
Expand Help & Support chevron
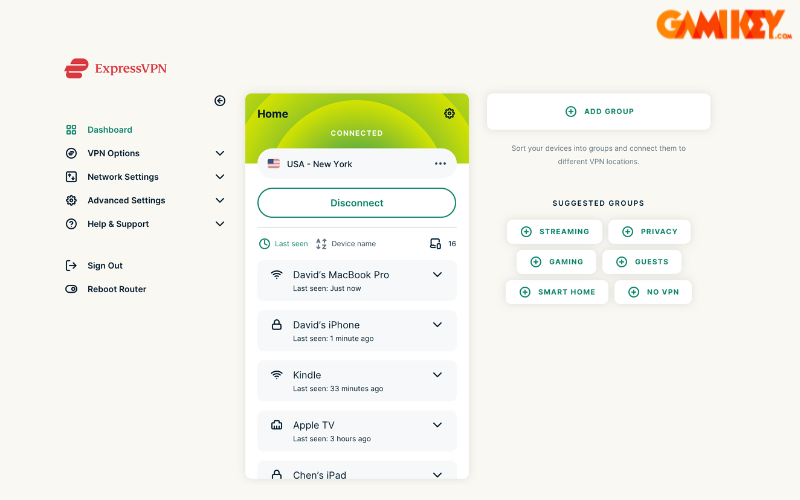coord(220,223)
